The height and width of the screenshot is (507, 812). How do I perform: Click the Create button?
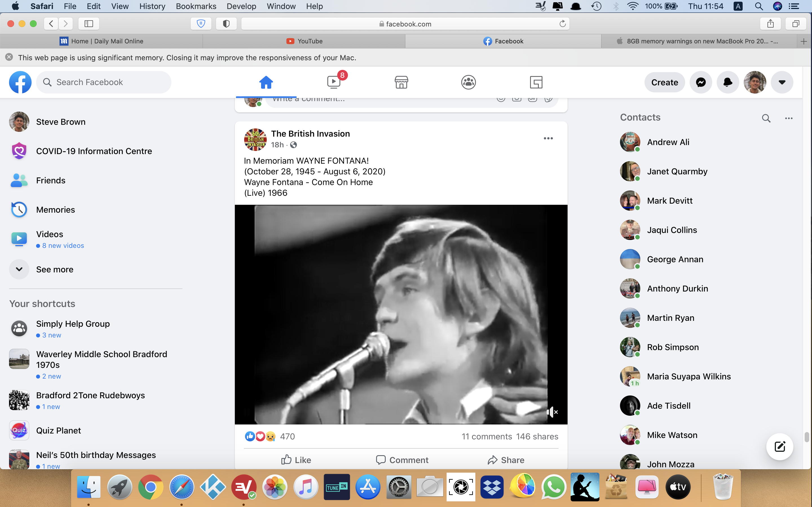click(x=664, y=82)
